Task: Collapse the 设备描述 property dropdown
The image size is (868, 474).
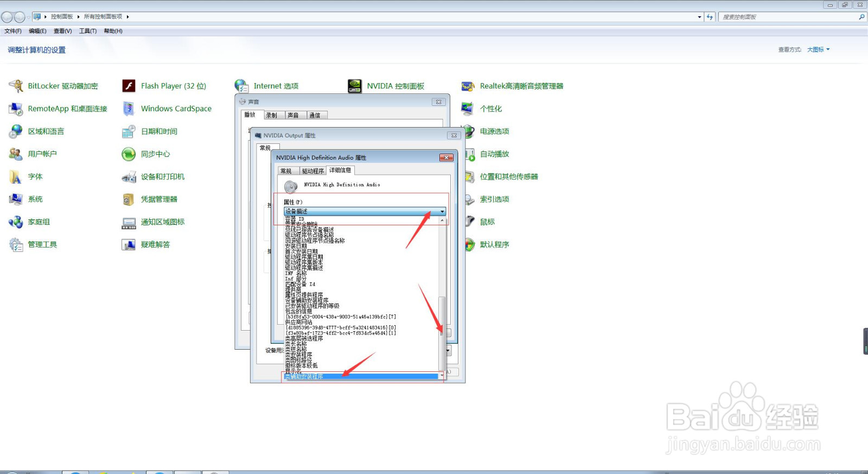Action: point(443,211)
